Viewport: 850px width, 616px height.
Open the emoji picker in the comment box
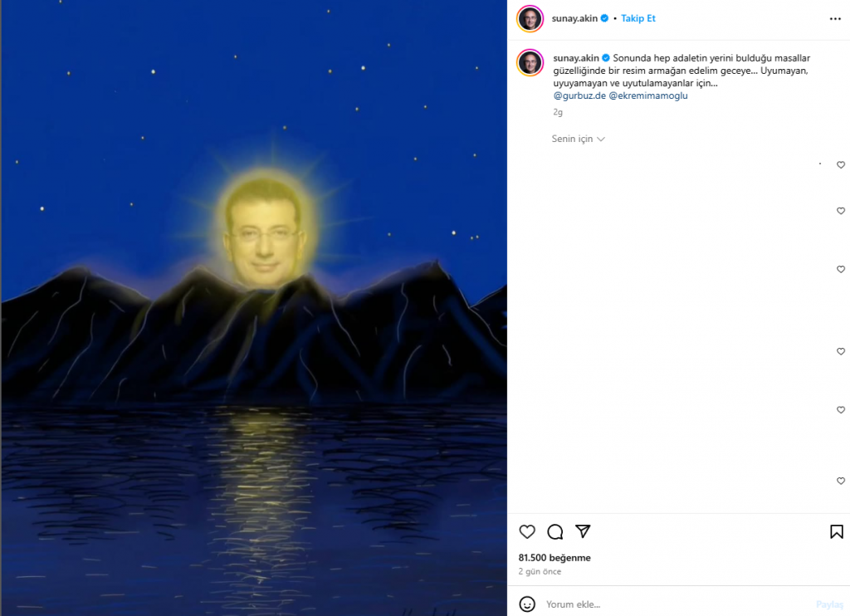527,604
